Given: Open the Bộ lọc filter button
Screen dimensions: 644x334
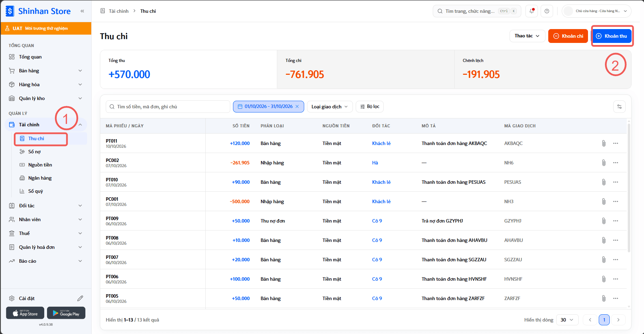Looking at the screenshot, I should pyautogui.click(x=370, y=107).
